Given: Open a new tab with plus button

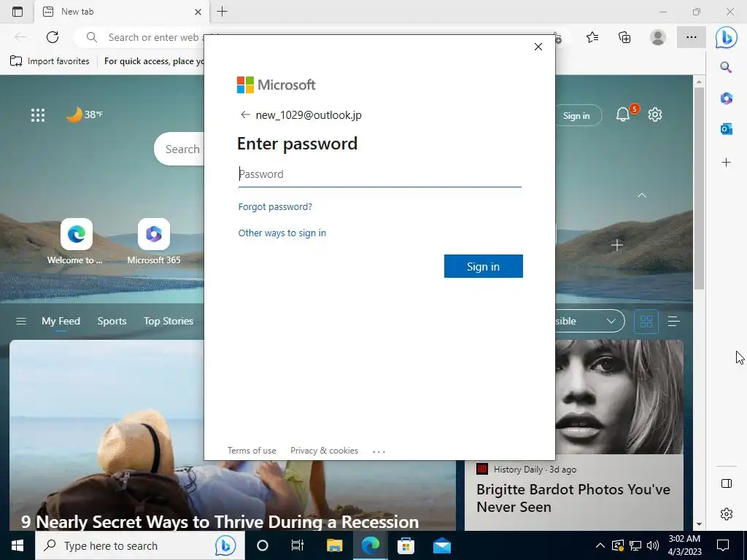Looking at the screenshot, I should [x=222, y=12].
